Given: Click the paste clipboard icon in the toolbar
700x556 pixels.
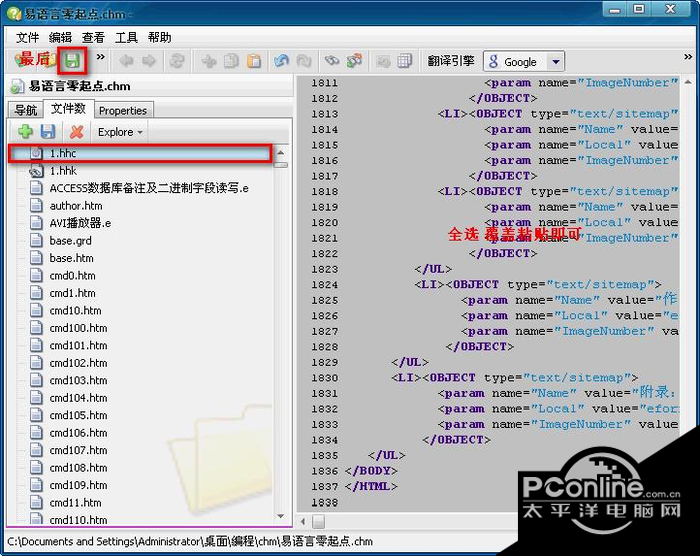Looking at the screenshot, I should point(254,61).
